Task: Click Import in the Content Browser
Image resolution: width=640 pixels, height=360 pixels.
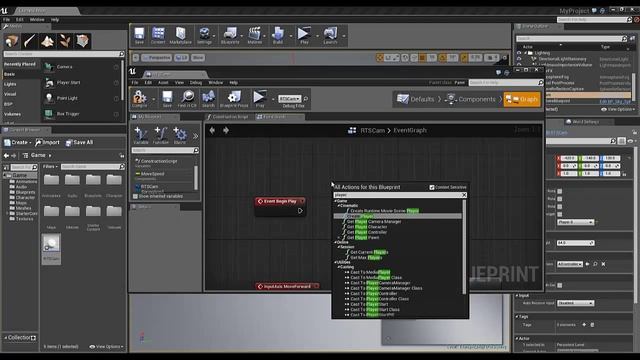Action: (47, 142)
